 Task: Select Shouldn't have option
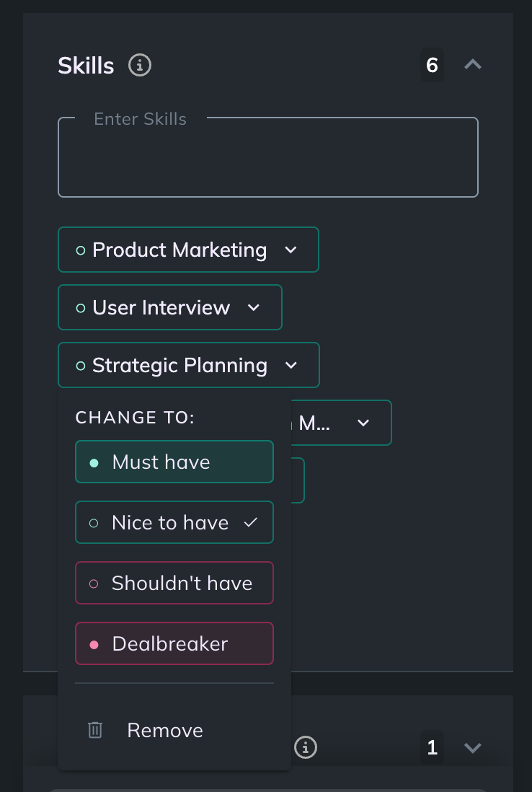[x=174, y=584]
